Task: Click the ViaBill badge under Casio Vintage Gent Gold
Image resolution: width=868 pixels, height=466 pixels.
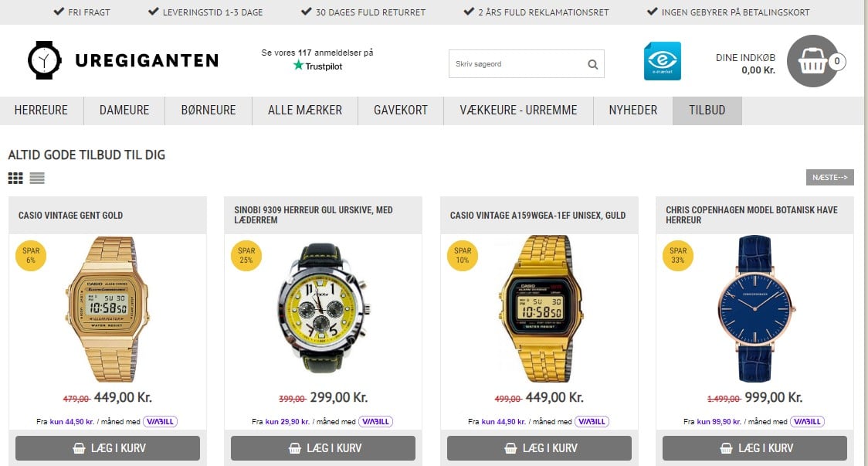Action: [160, 422]
